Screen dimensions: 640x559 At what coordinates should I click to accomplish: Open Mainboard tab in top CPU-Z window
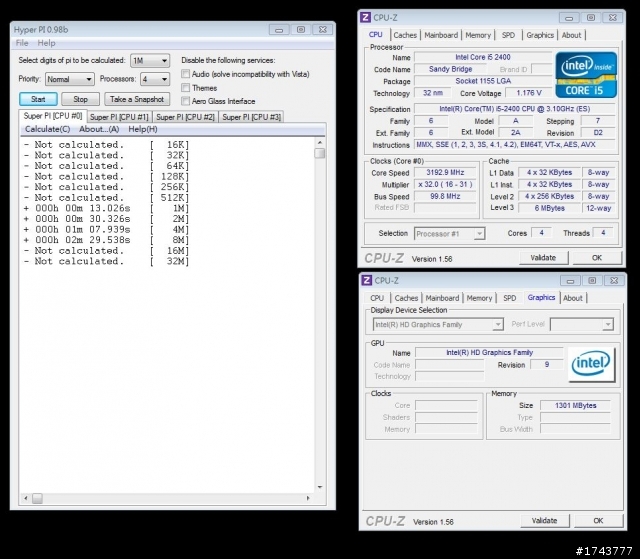click(441, 35)
